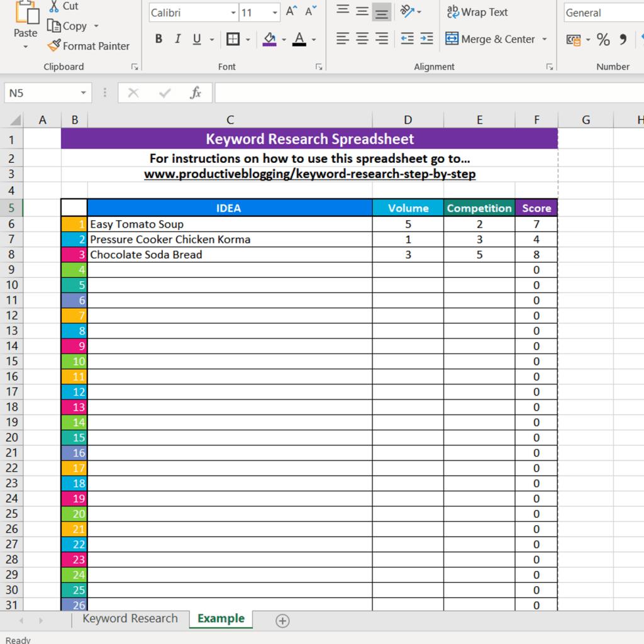Apply the Comma Style number format
Screen dimensions: 644x644
(x=623, y=39)
